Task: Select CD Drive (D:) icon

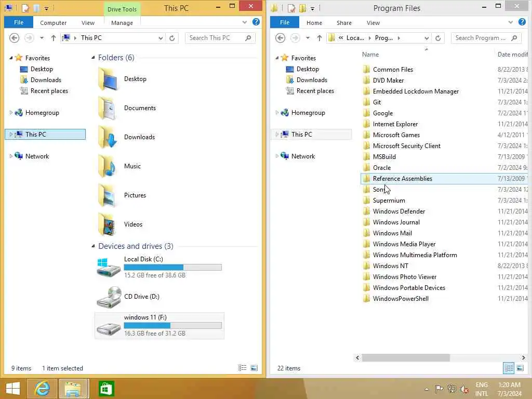Action: tap(108, 297)
